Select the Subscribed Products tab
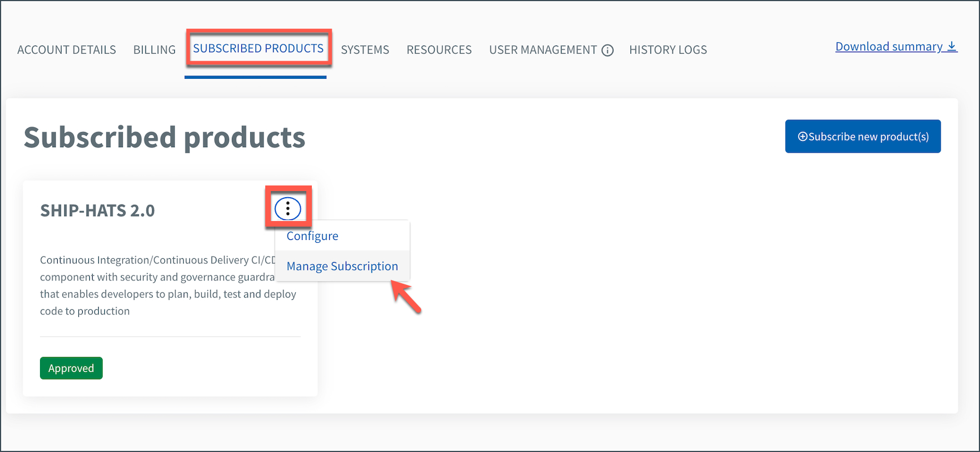Screen dimensions: 980x452 pyautogui.click(x=258, y=48)
